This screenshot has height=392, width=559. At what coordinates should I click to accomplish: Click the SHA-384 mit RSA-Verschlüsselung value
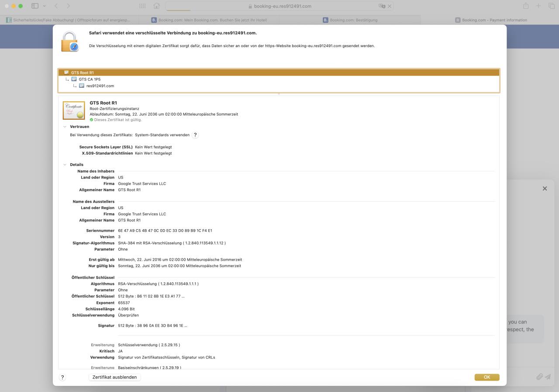[172, 243]
